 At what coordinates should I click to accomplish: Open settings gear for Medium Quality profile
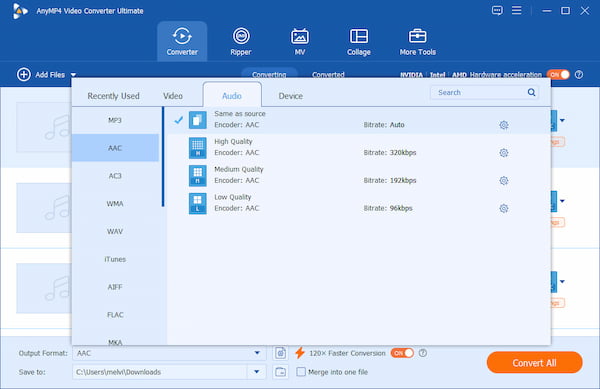504,181
